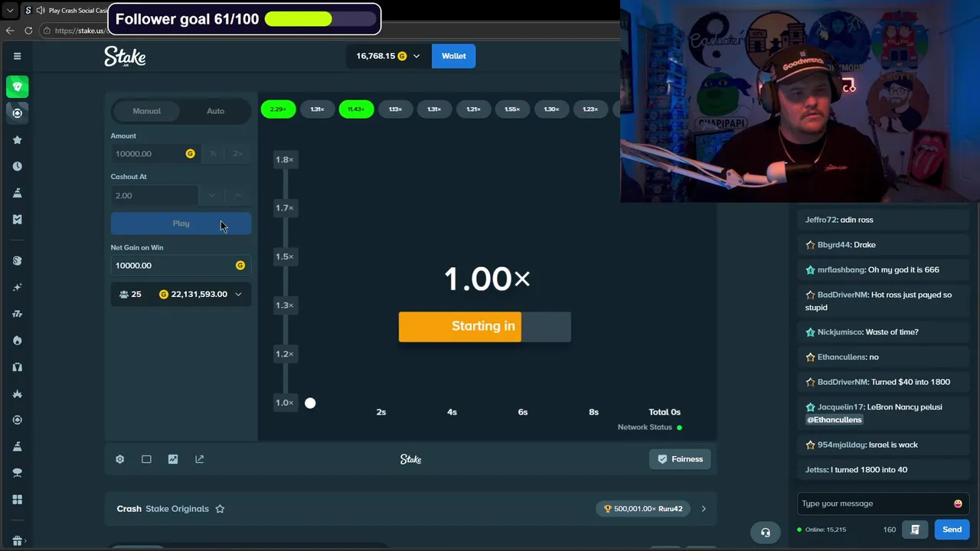Open Stake Originals link beside Crash
This screenshot has height=551, width=980.
click(x=177, y=509)
